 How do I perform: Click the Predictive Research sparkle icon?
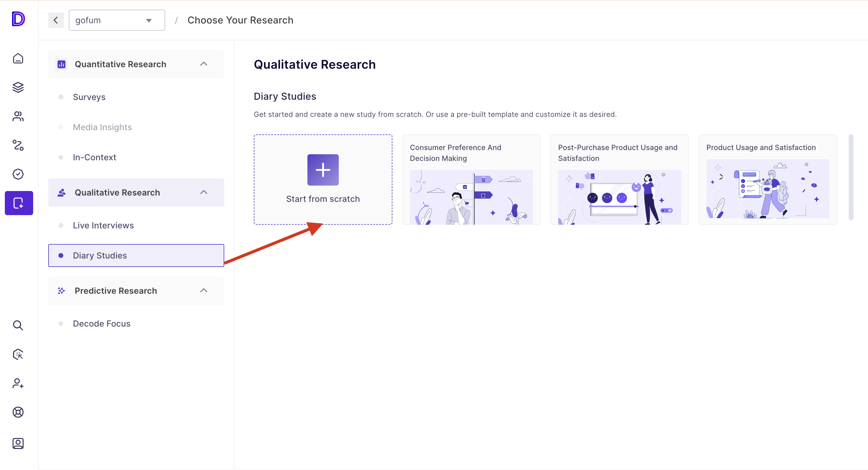pyautogui.click(x=61, y=291)
